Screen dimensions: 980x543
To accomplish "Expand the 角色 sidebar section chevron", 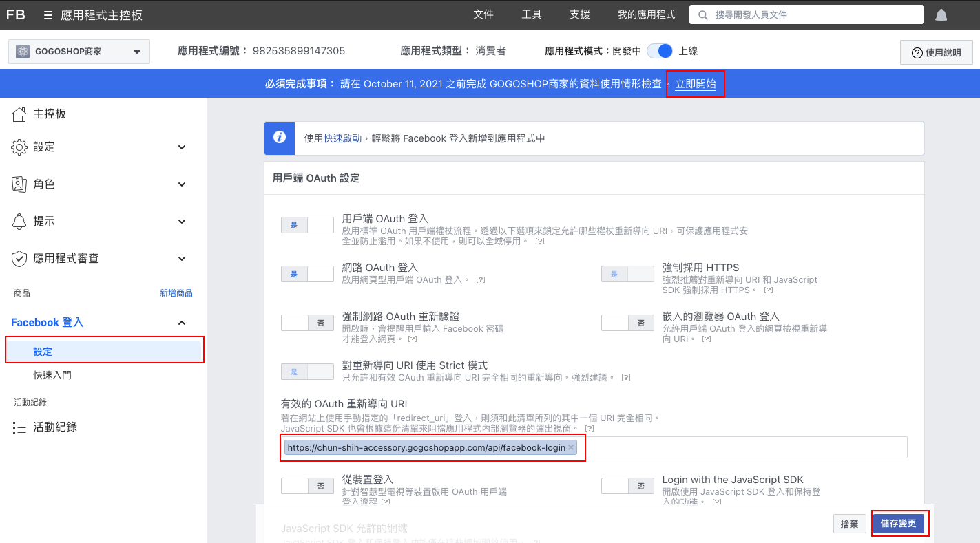I will [182, 184].
